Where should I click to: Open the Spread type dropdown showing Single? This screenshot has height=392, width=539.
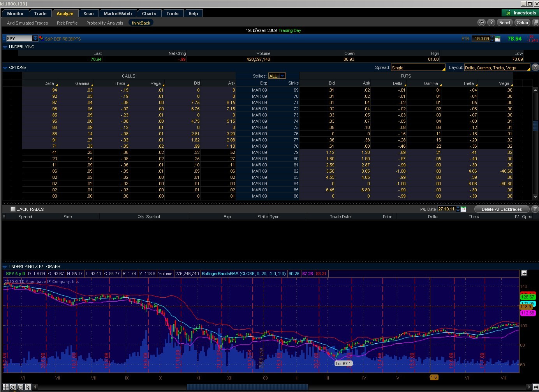click(418, 68)
